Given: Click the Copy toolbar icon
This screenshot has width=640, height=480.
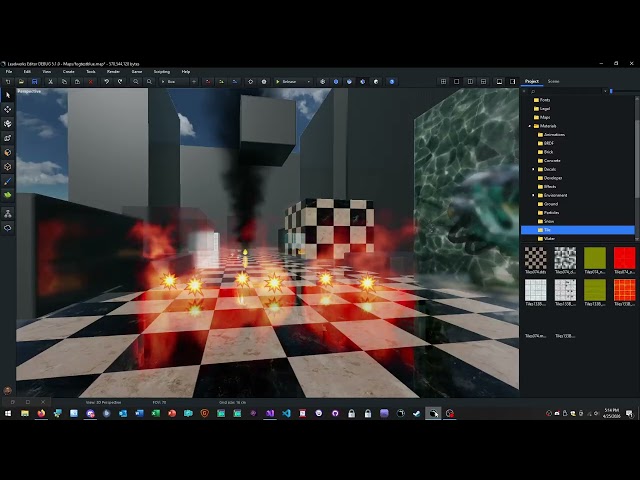Looking at the screenshot, I should click(x=64, y=82).
